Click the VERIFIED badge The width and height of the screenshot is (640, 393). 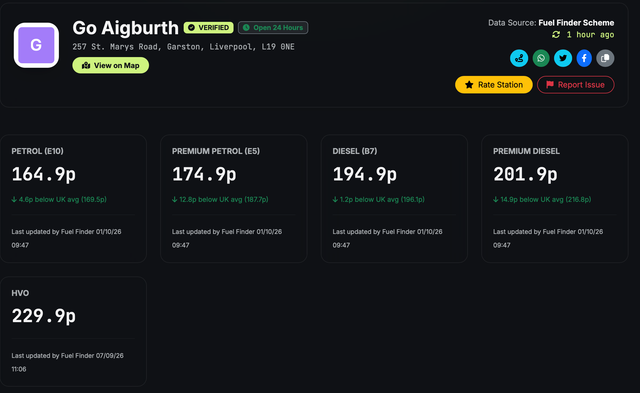[209, 28]
